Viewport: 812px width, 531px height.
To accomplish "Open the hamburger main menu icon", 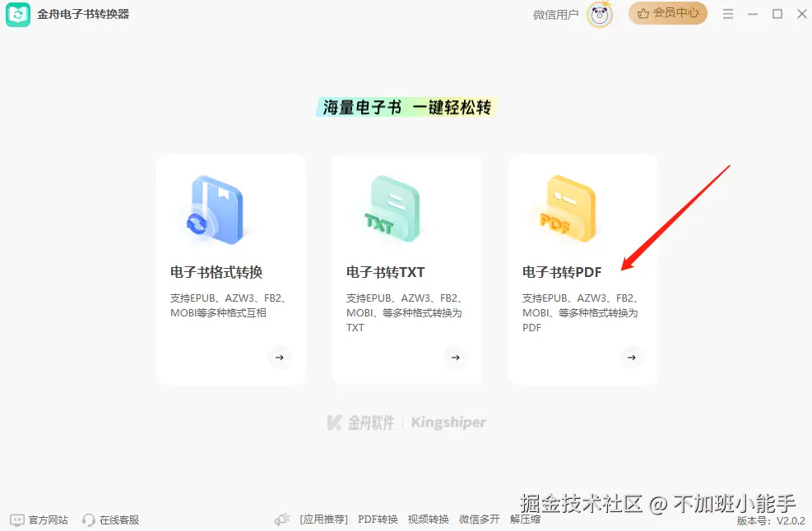I will tap(727, 14).
